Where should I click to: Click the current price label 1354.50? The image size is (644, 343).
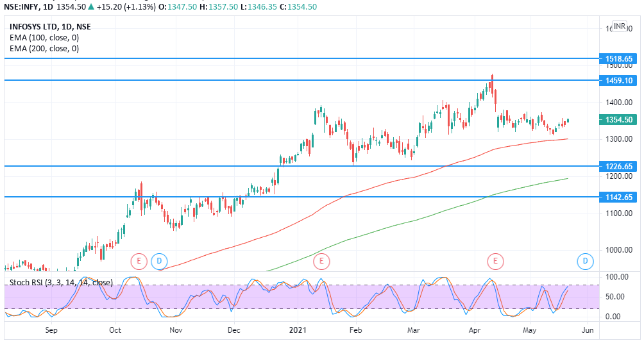(x=619, y=120)
